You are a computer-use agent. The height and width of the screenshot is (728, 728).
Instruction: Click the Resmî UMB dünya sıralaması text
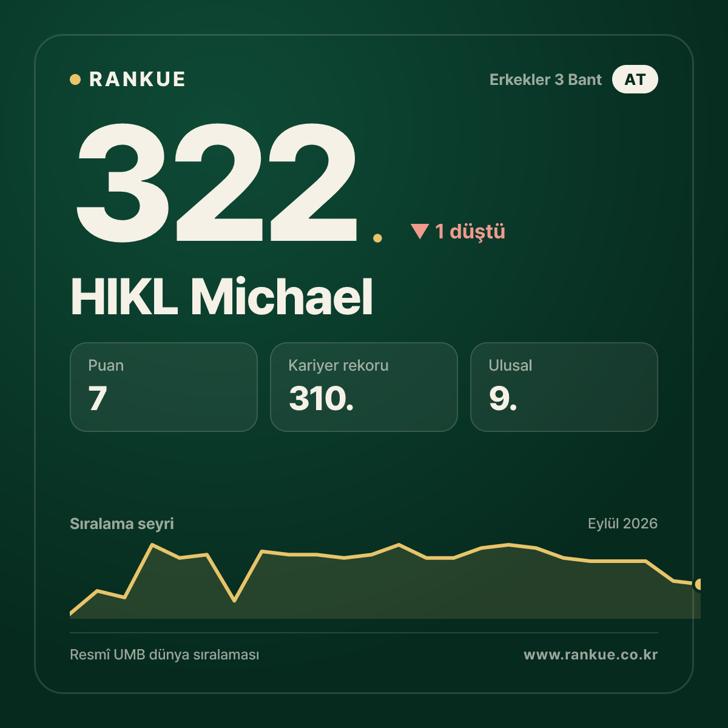pos(164,655)
